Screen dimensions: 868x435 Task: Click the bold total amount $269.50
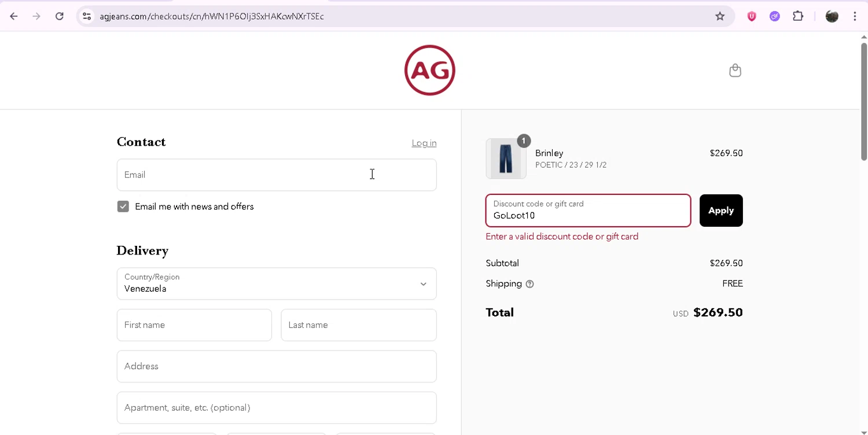(x=718, y=312)
